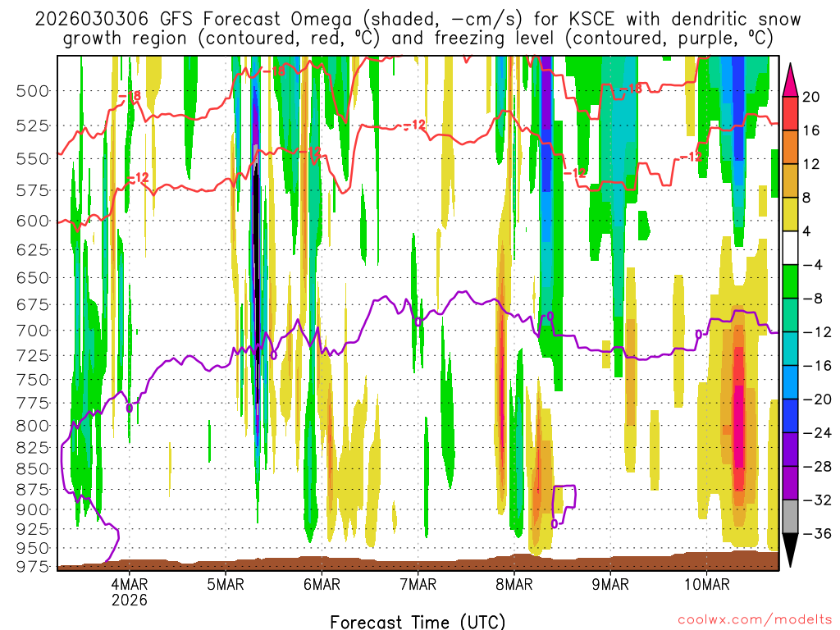
Task: Click the 975 pressure level label
Action: click(32, 566)
